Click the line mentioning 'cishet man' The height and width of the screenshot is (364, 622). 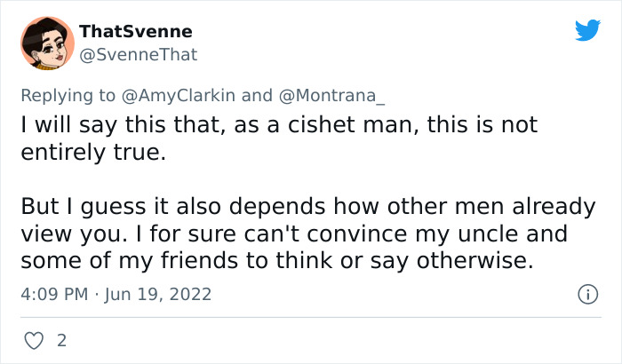click(x=278, y=127)
